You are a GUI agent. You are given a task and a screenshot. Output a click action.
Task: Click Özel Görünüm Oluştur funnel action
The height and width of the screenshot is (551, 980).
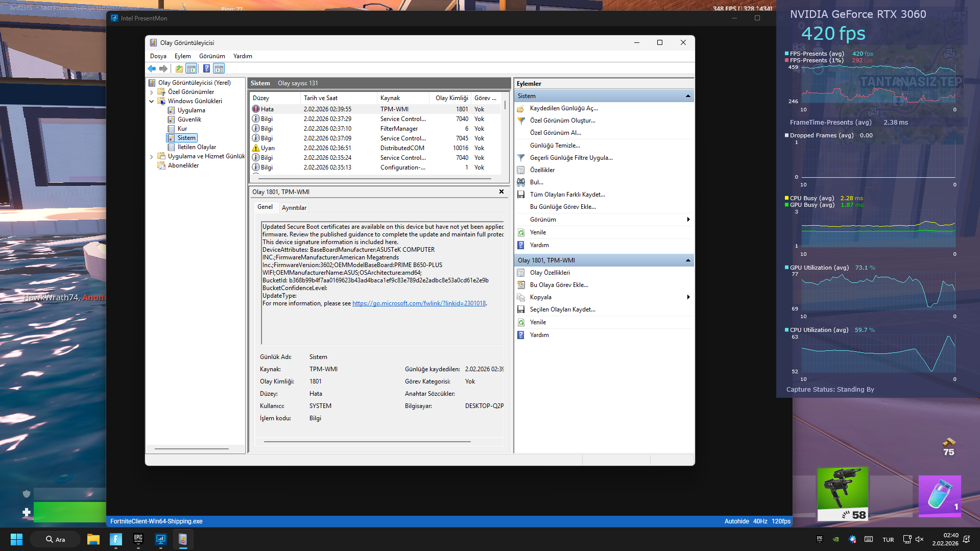tap(562, 121)
